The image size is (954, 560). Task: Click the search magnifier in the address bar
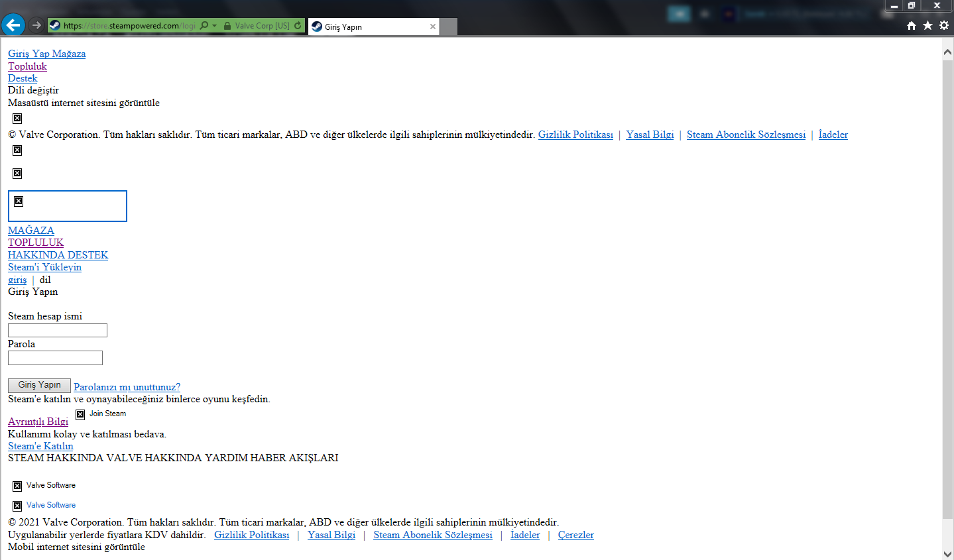coord(204,25)
